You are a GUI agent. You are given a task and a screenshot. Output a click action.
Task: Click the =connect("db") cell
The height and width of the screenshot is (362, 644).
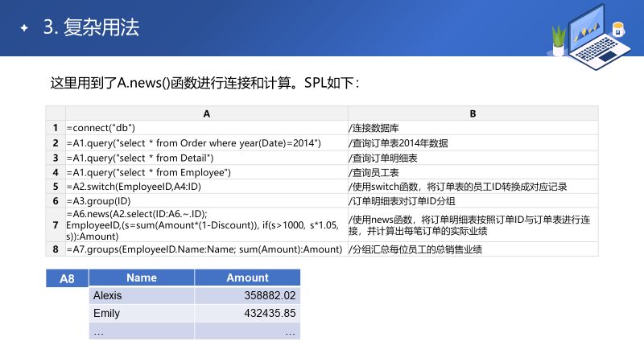[101, 129]
